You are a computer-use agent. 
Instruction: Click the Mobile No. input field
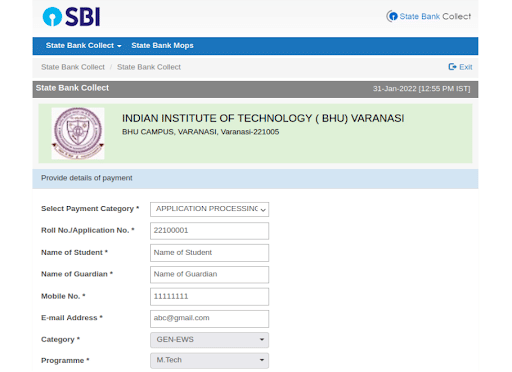[209, 297]
